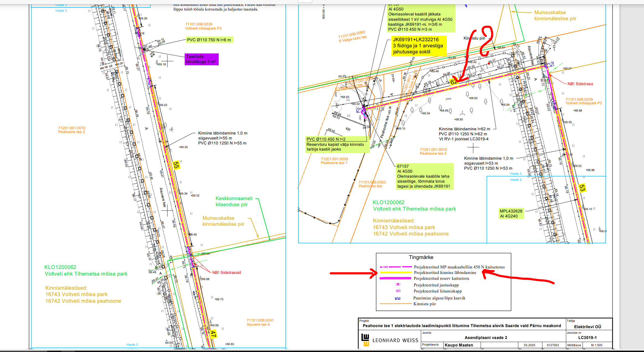Click the purple Taastada killustikuga label

coord(202,59)
